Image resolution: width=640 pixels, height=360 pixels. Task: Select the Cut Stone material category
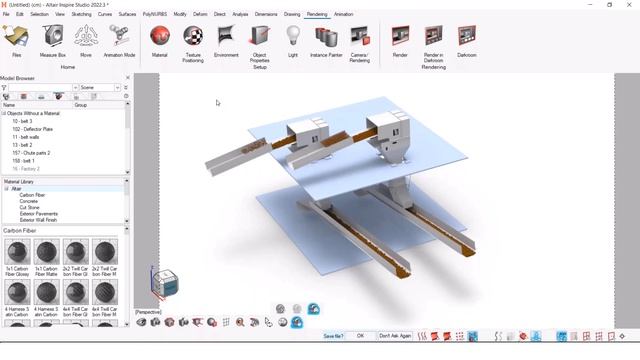pos(29,207)
